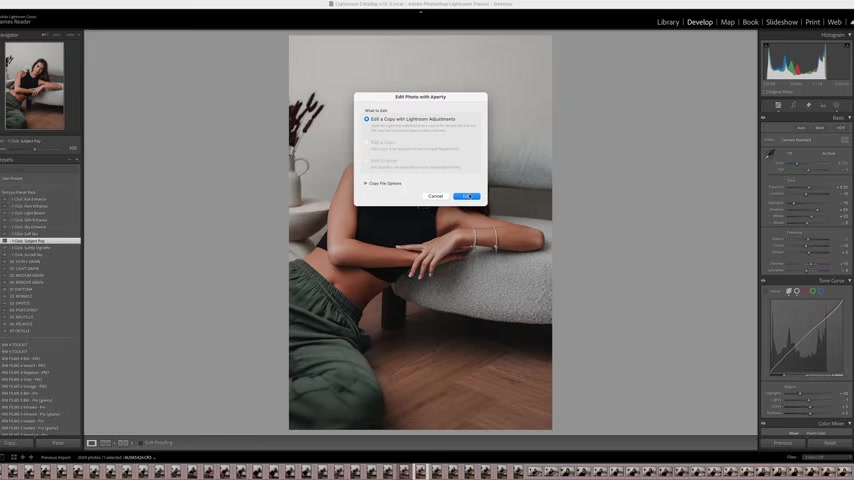Select the Healing tool icon
The width and height of the screenshot is (854, 480).
tap(808, 105)
